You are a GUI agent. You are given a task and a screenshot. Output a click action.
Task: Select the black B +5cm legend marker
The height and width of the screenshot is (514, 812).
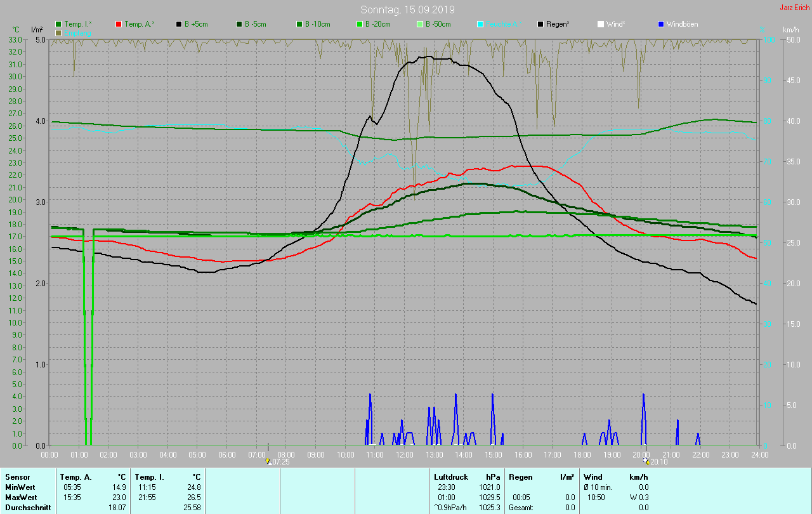coord(179,24)
